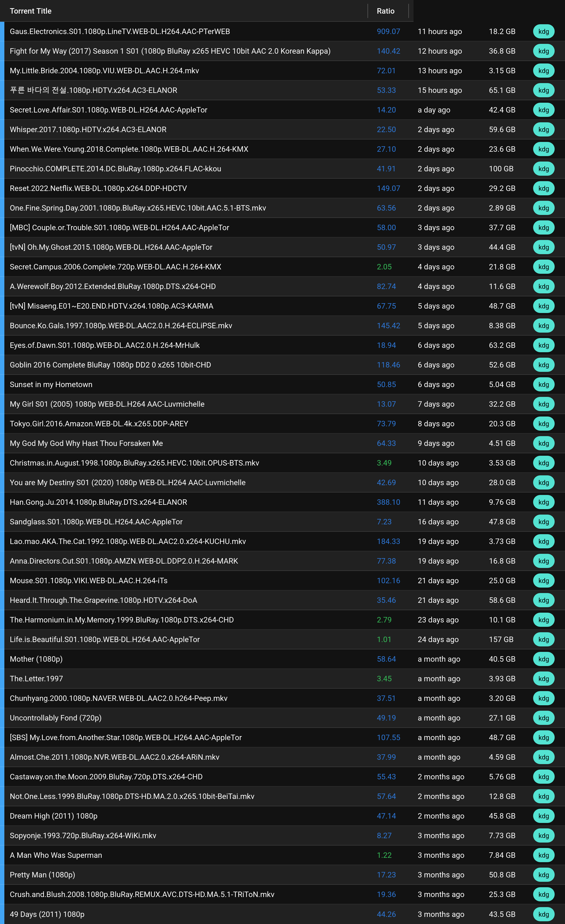Open the Reset.2022.Netflix torrent title
565x924 pixels.
click(x=98, y=188)
